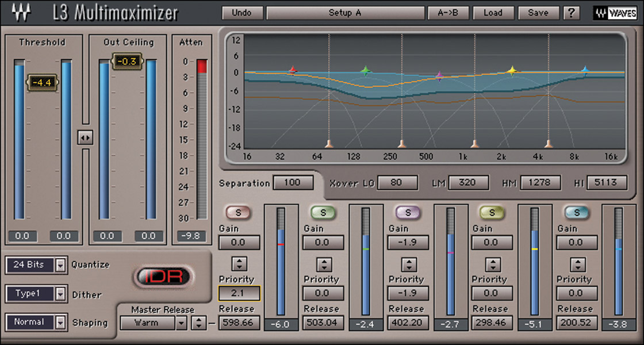Solo the red low band

tap(238, 212)
